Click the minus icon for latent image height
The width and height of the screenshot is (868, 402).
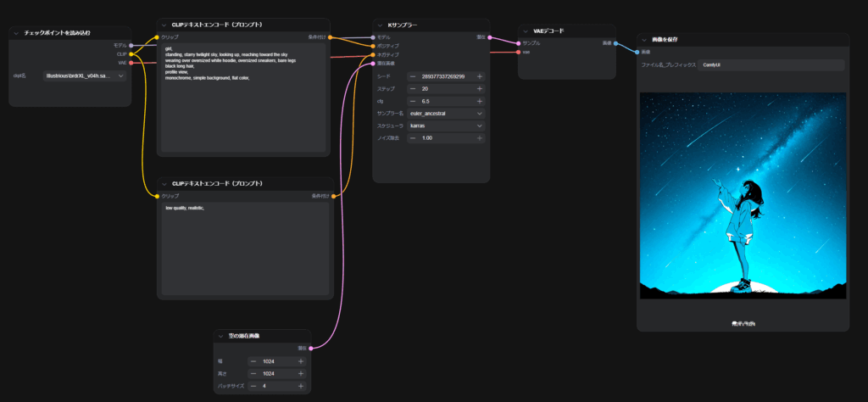pyautogui.click(x=253, y=374)
